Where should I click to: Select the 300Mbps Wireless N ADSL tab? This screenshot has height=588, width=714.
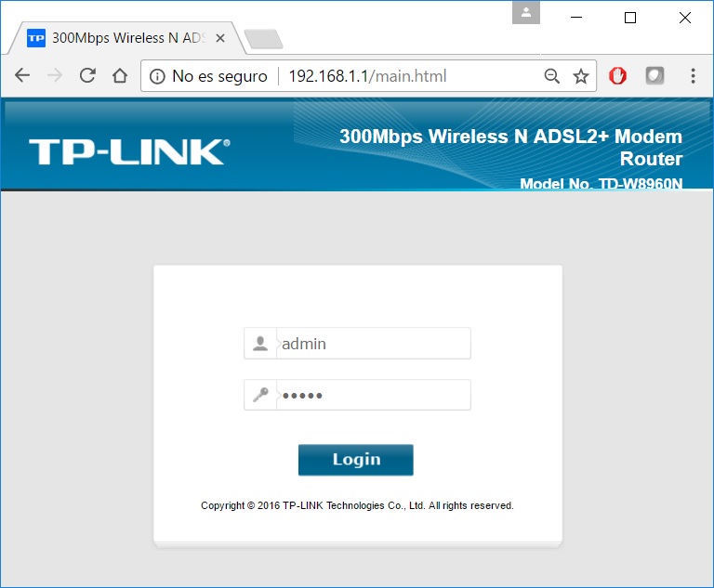pyautogui.click(x=127, y=38)
